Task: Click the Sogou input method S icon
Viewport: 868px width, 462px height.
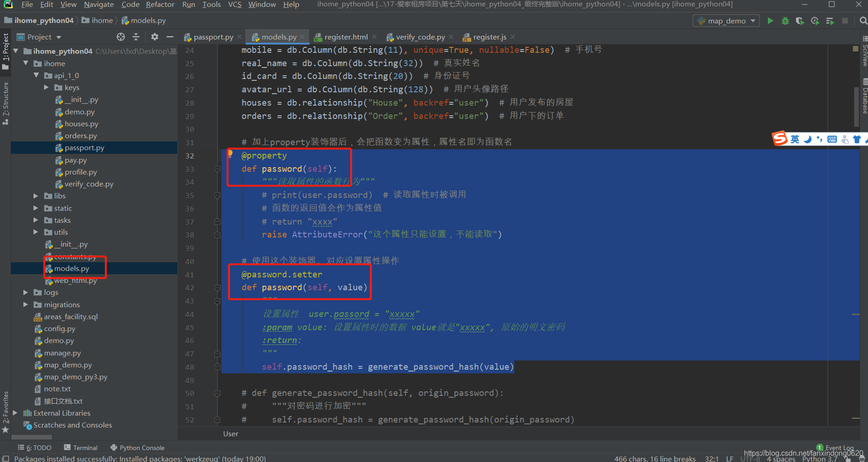Action: click(x=779, y=138)
